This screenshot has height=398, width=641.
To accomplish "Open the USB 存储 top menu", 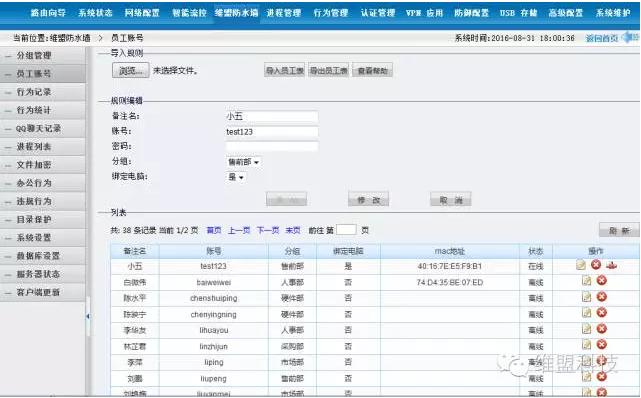I will click(519, 13).
